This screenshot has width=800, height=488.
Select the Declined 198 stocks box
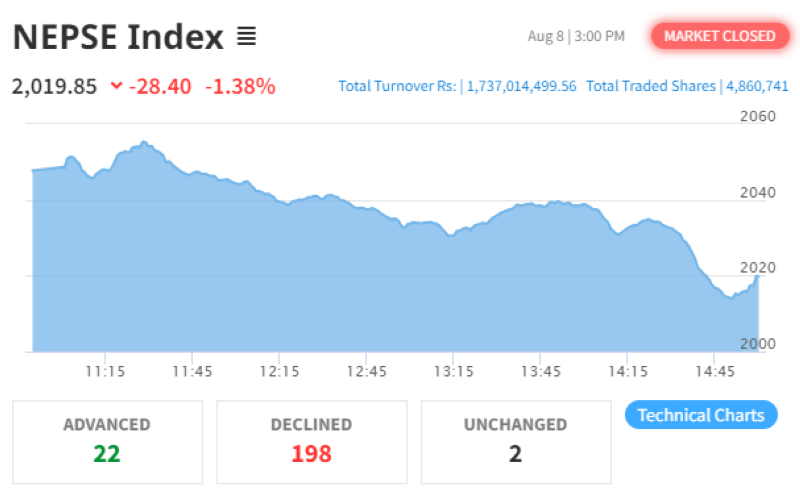click(x=311, y=441)
